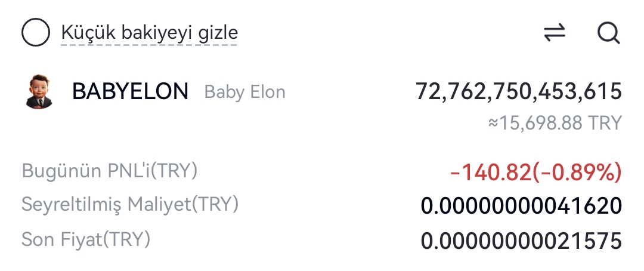
Task: Tap the cost value 0.0000000041620
Action: [x=521, y=206]
